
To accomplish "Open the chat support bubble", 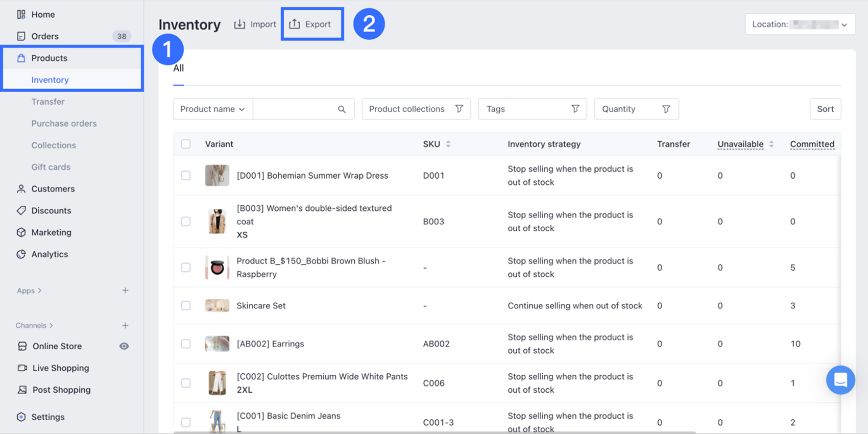I will (840, 380).
